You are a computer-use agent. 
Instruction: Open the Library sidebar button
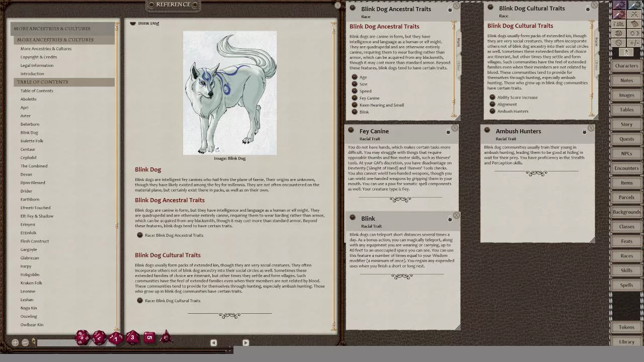[626, 341]
